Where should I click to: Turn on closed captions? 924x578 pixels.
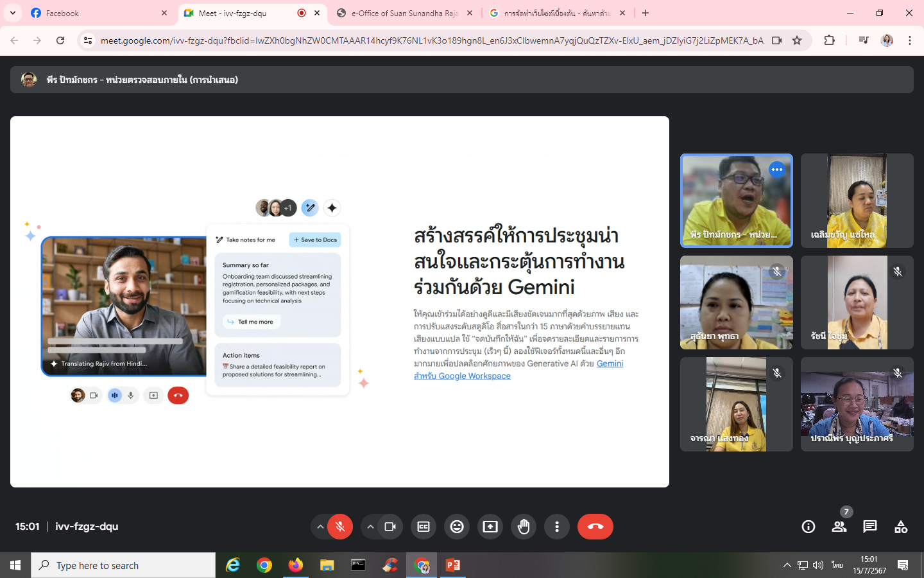point(424,527)
